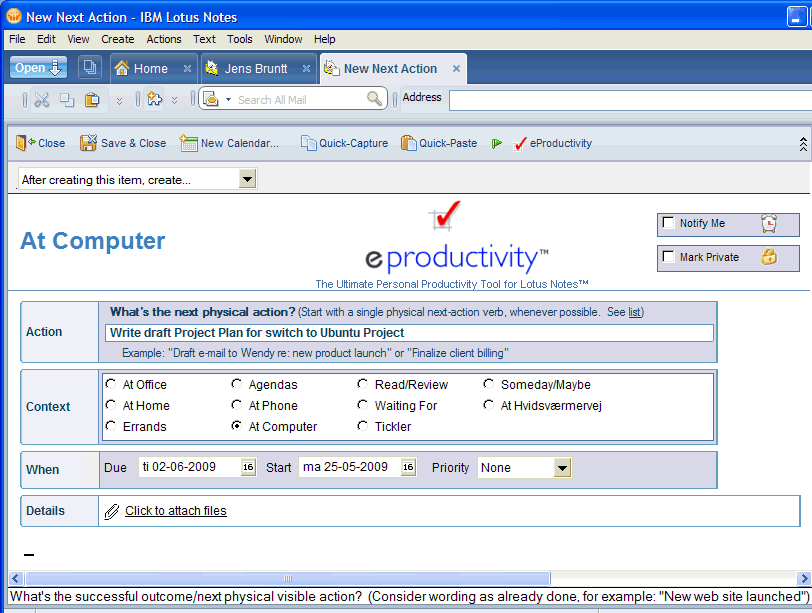Select the At Phone context
The image size is (812, 613).
pyautogui.click(x=237, y=404)
